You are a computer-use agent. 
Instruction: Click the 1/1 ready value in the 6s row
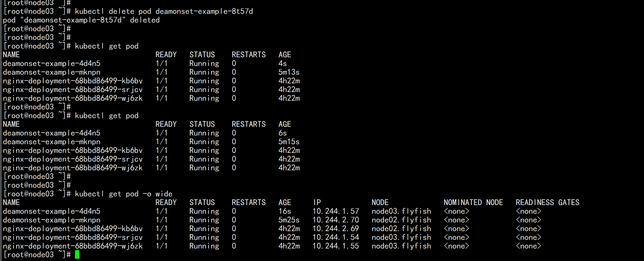[162, 133]
